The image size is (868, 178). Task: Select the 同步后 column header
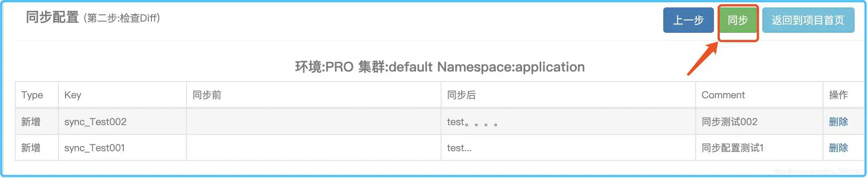[461, 95]
